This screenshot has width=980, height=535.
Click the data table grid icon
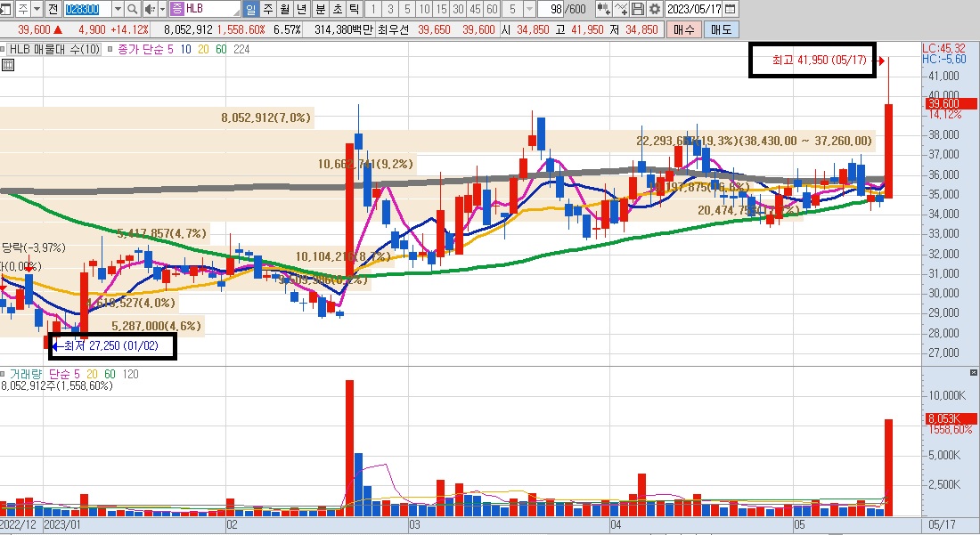7,65
